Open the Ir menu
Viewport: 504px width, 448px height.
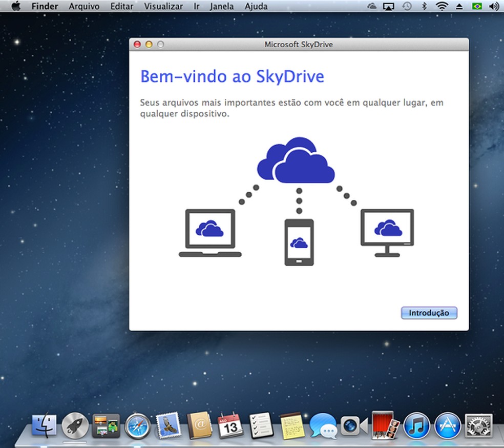point(196,6)
